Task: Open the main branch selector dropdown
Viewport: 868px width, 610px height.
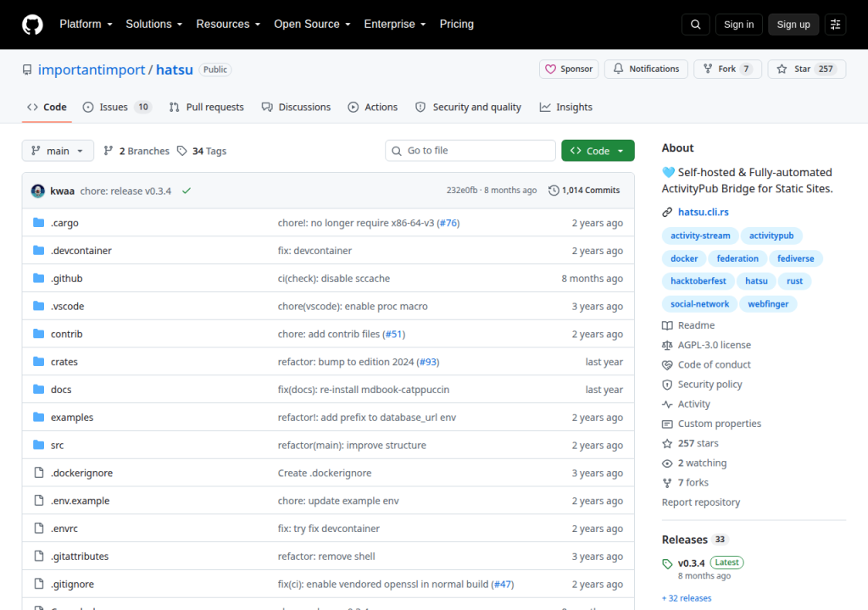Action: 58,151
